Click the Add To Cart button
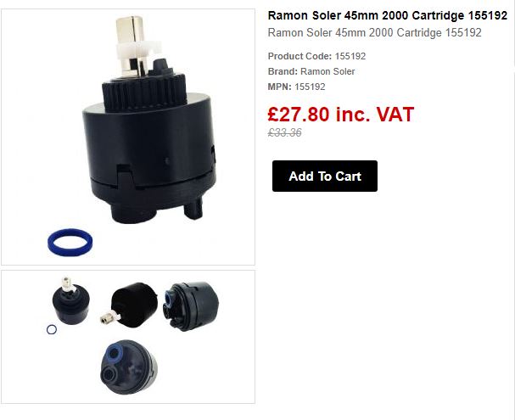The width and height of the screenshot is (515, 420). tap(324, 176)
